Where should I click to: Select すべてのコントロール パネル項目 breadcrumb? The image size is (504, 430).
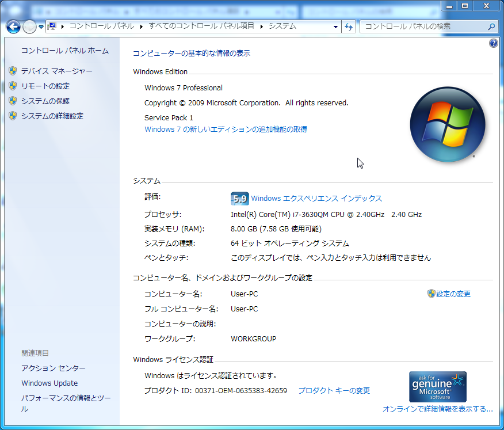tap(201, 26)
